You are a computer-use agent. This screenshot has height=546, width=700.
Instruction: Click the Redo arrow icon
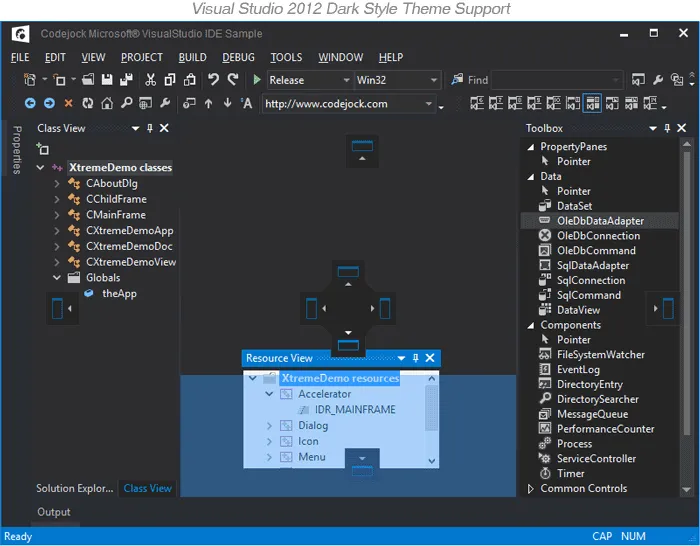233,80
